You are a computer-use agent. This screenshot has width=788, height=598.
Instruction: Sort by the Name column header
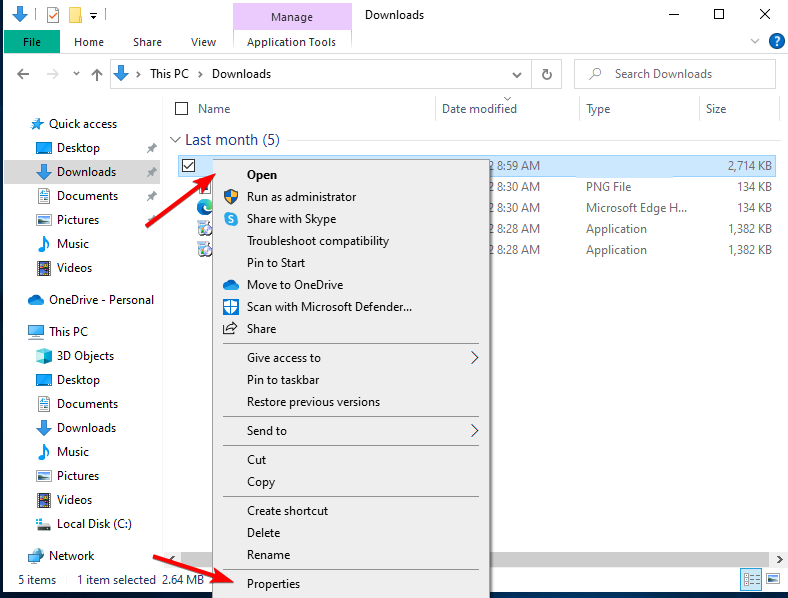[214, 109]
